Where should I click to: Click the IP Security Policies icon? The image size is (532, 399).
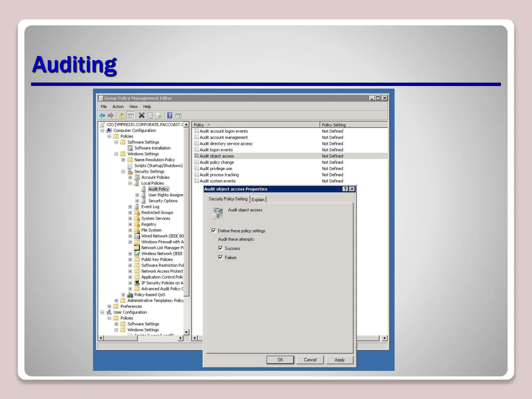[x=137, y=283]
